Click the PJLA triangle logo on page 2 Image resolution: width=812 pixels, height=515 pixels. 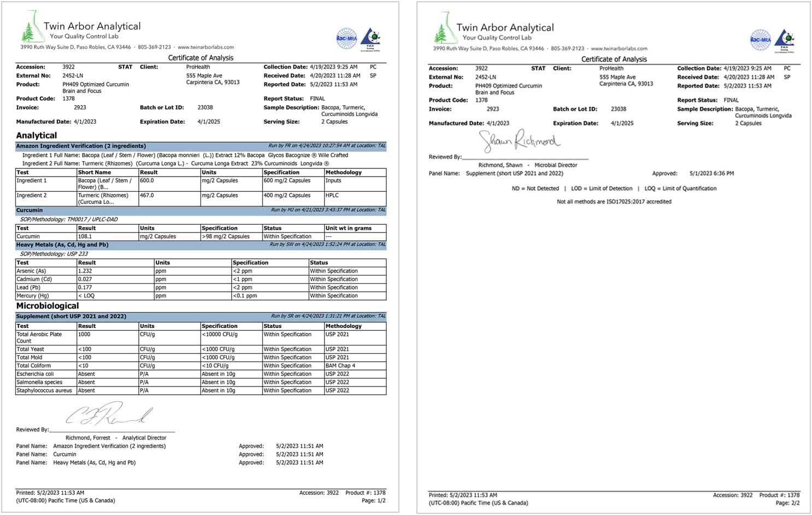point(785,40)
